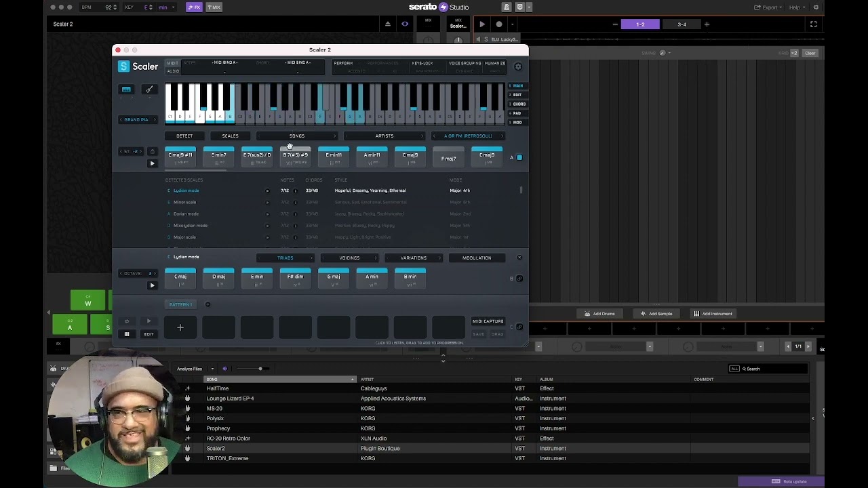Remove a bar with the minus icon

click(615, 24)
